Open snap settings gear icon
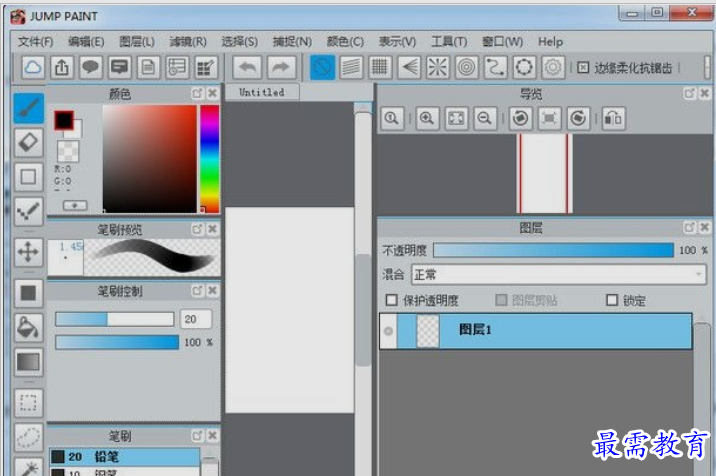 (x=553, y=68)
